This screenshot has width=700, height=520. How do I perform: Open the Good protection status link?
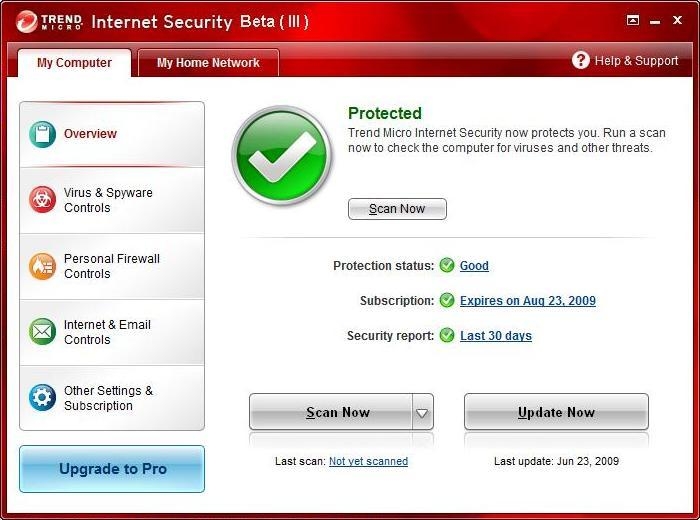[474, 266]
